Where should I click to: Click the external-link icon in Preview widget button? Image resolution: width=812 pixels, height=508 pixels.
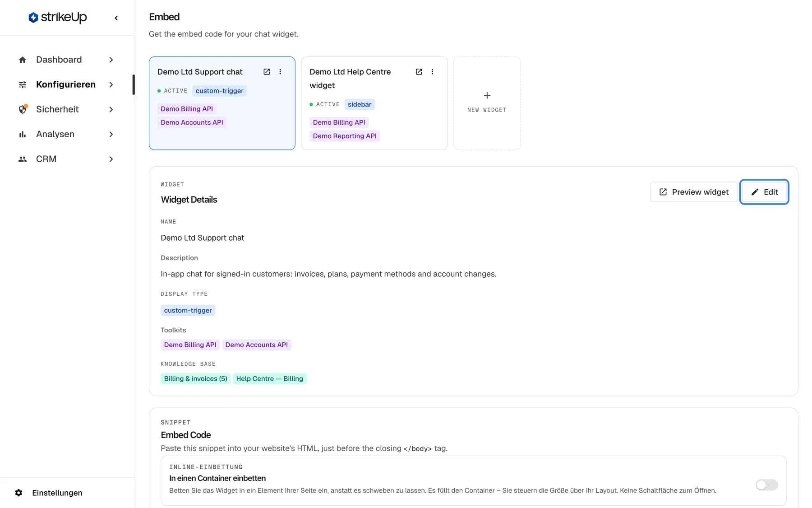[663, 192]
